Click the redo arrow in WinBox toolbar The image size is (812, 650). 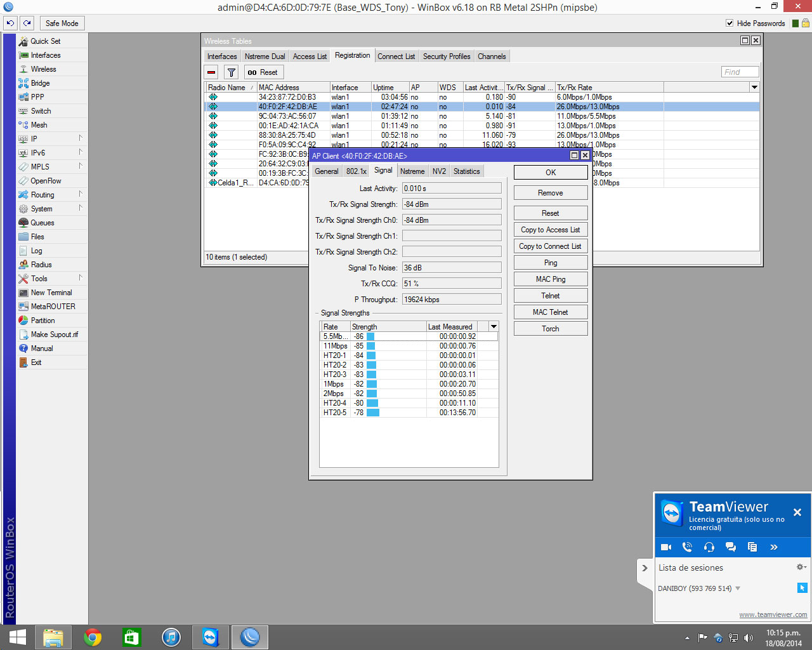[x=27, y=23]
